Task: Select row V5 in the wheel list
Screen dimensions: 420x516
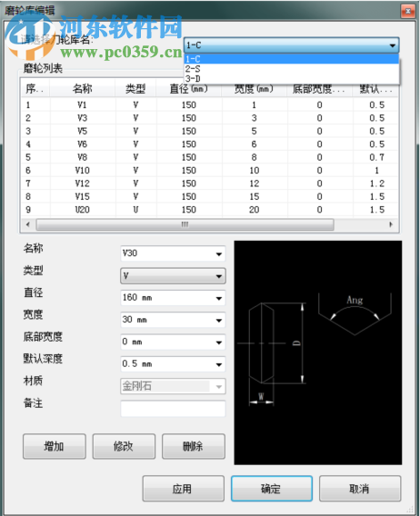Action: click(x=209, y=131)
